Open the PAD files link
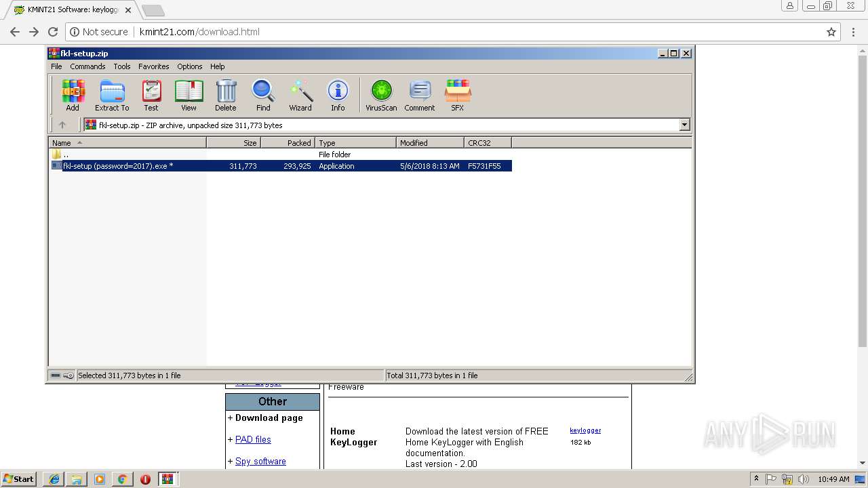Screen dimensions: 868x488 coord(253,439)
